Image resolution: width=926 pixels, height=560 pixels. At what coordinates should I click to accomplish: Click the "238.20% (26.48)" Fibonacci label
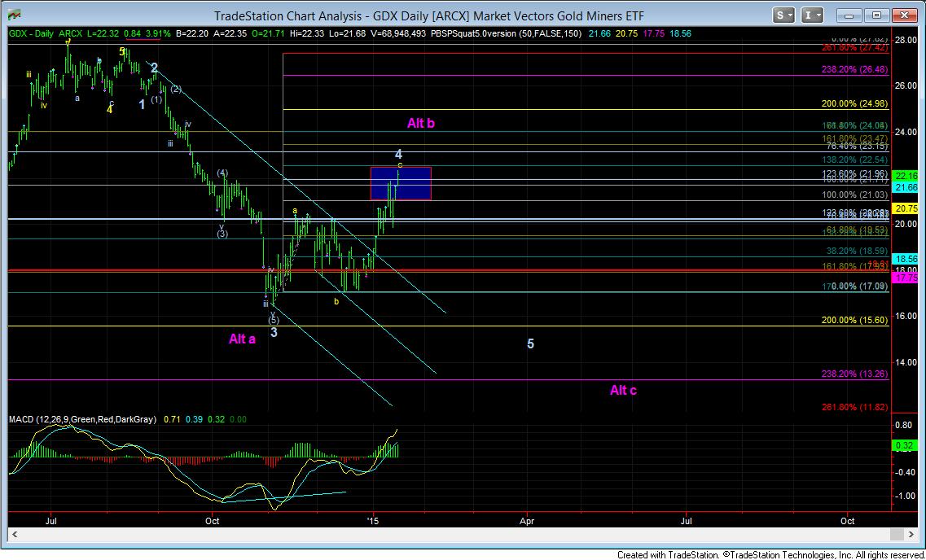click(x=854, y=69)
